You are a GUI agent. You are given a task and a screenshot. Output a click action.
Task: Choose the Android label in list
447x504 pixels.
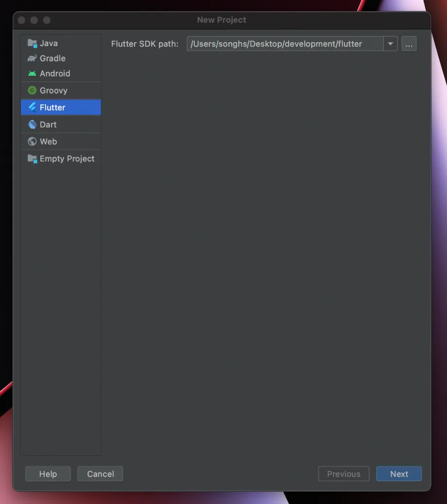(55, 73)
